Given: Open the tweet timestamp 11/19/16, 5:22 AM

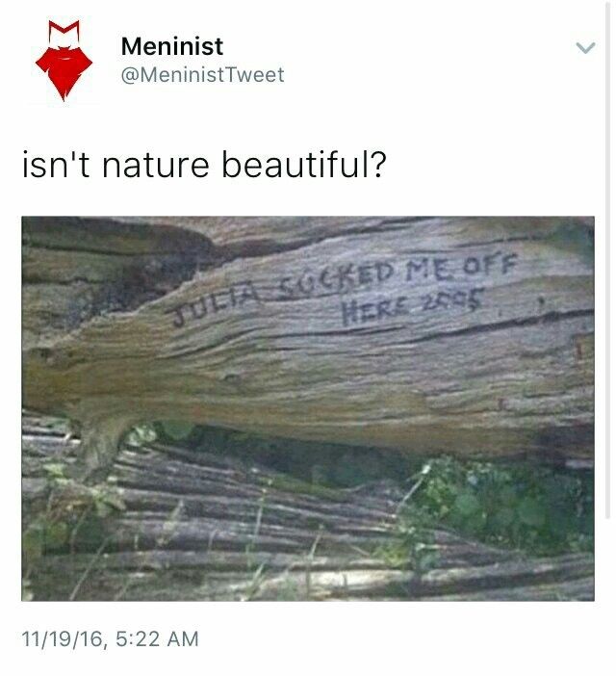Looking at the screenshot, I should 111,638.
